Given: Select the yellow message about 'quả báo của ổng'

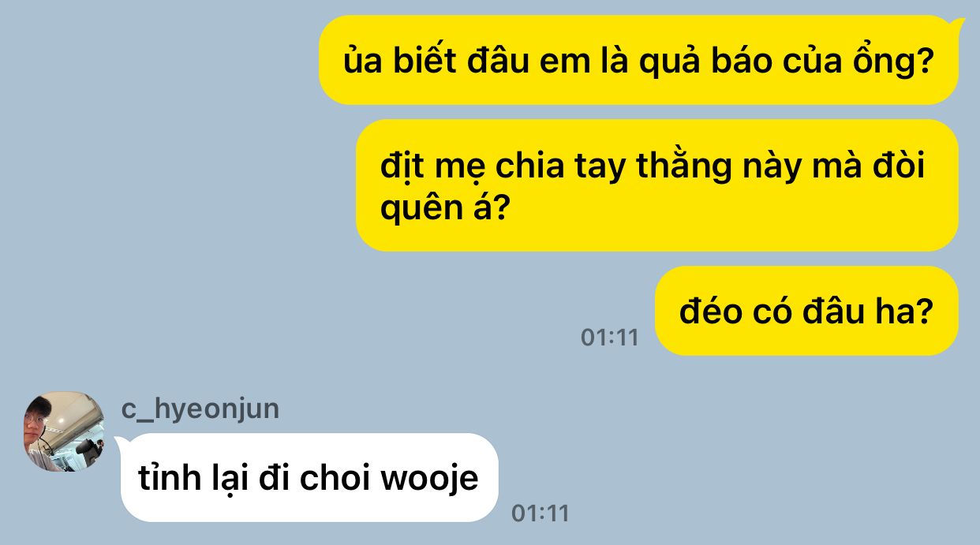Looking at the screenshot, I should [638, 61].
